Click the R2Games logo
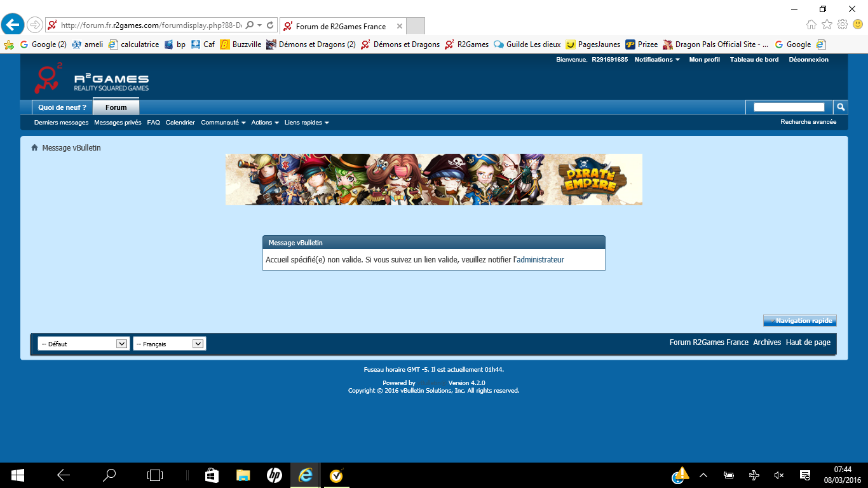868x488 pixels. tap(92, 79)
